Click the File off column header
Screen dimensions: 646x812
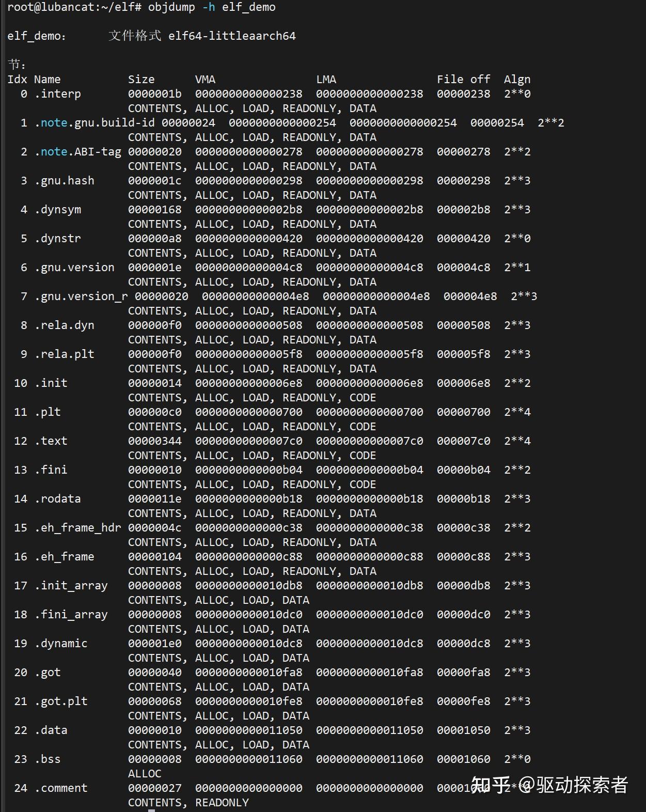pyautogui.click(x=463, y=80)
